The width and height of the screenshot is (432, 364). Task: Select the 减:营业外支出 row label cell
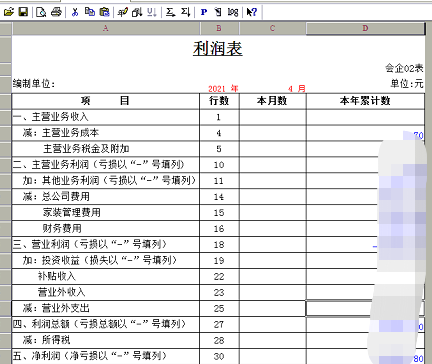pos(106,308)
